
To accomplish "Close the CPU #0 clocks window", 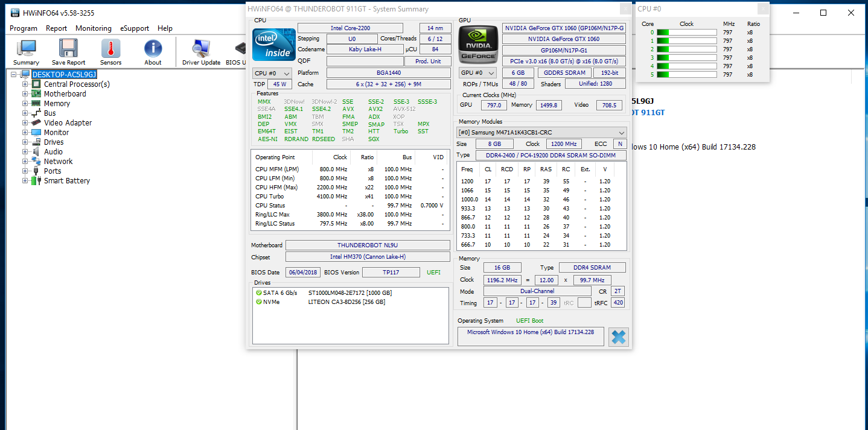I will 763,8.
